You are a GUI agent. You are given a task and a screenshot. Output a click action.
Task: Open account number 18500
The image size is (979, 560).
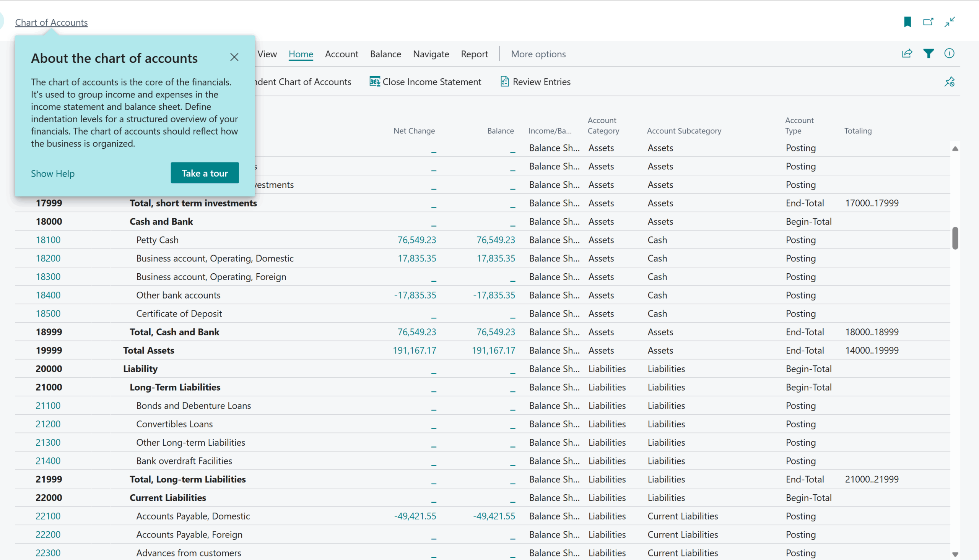tap(48, 313)
